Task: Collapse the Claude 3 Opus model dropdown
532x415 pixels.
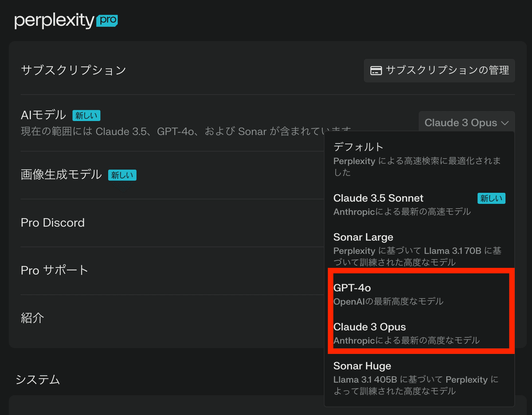Action: (x=466, y=123)
